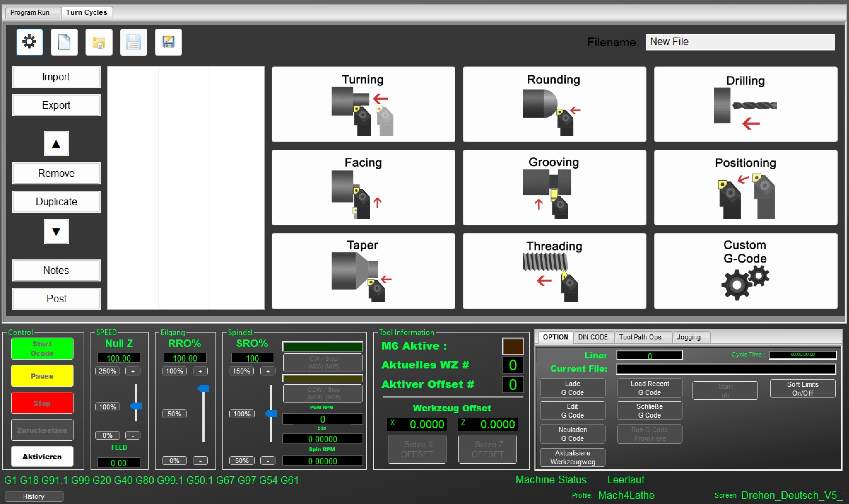The height and width of the screenshot is (504, 849).
Task: Click the Line number field
Action: (650, 356)
